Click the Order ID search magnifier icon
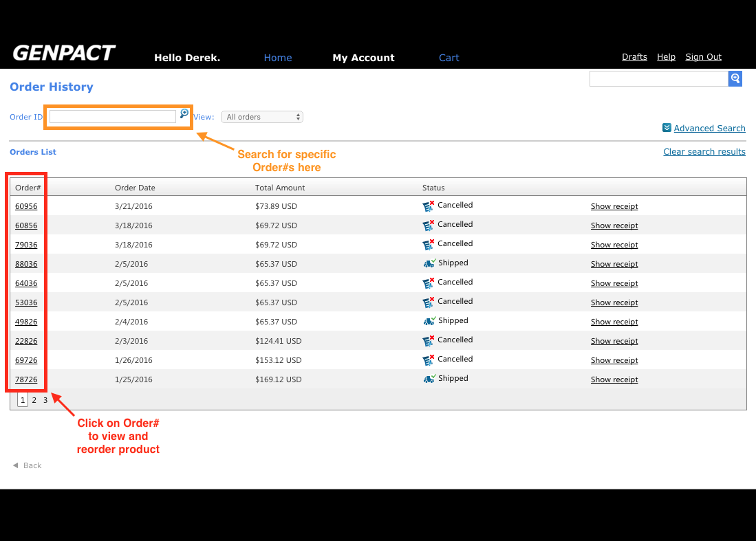Screen dimensions: 756x541 pos(184,113)
